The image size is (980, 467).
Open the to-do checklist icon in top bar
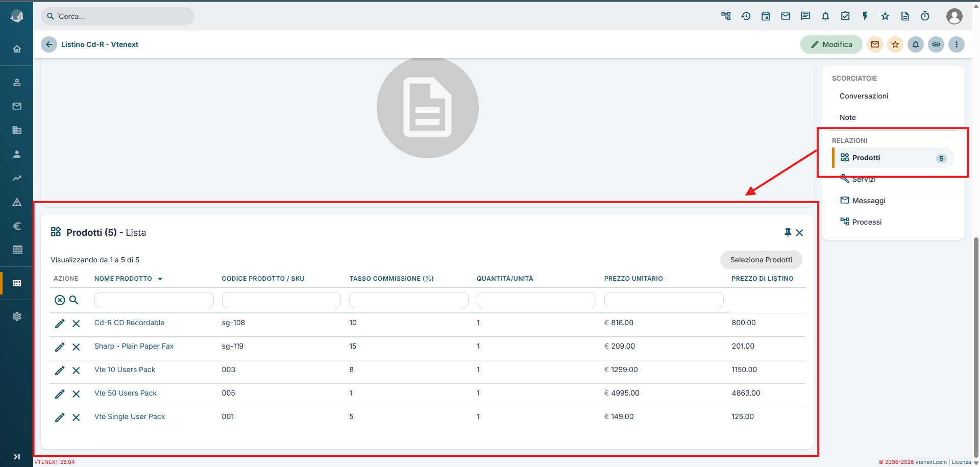[845, 16]
